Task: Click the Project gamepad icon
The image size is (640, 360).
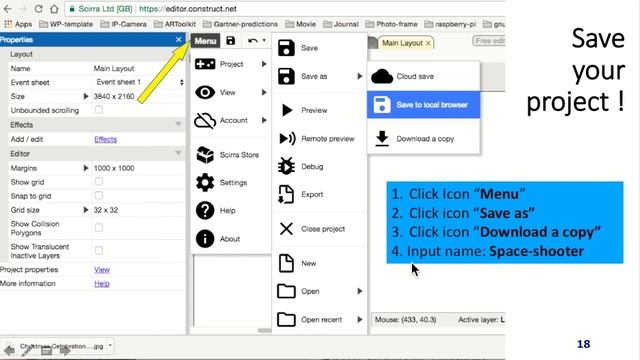Action: [205, 64]
